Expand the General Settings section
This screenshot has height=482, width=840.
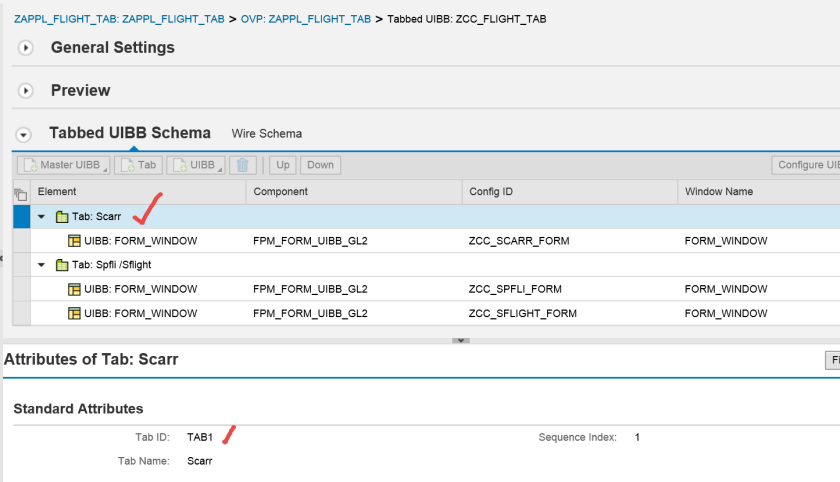[x=26, y=48]
